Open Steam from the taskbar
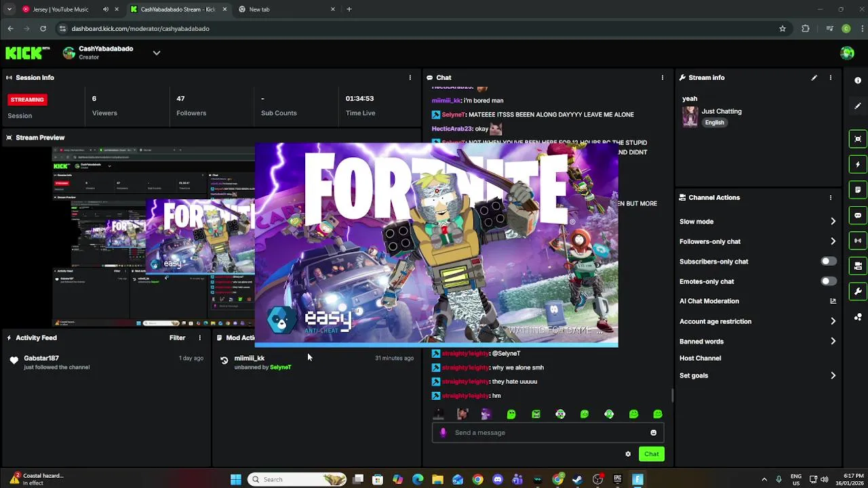The width and height of the screenshot is (868, 488). click(578, 479)
